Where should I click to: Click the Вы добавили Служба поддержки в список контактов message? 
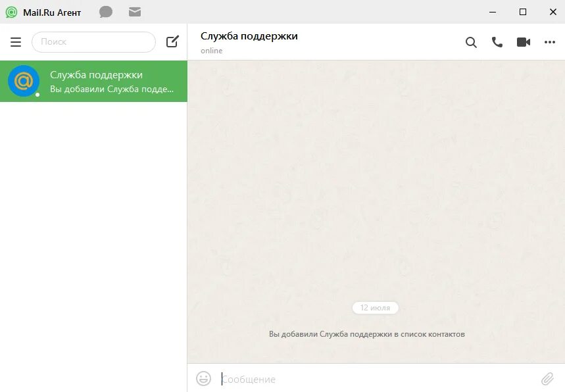tap(367, 334)
